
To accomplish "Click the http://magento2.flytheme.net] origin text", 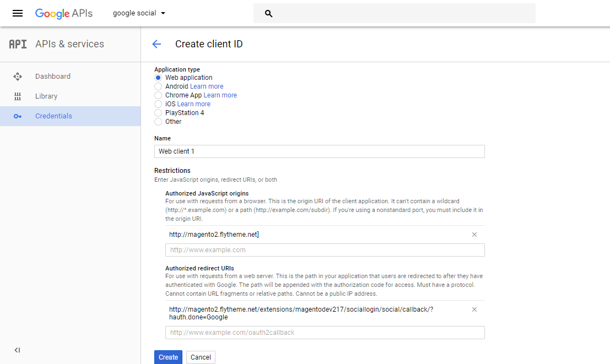I will click(214, 235).
